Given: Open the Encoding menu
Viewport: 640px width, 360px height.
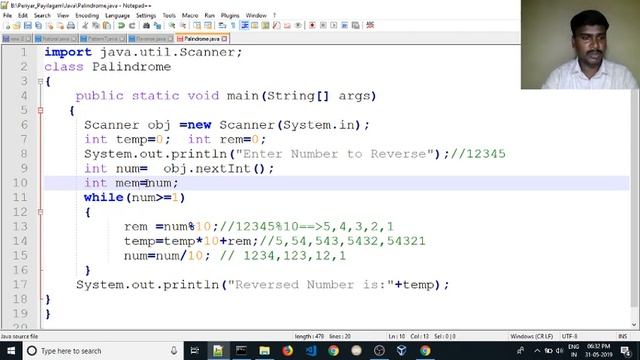Looking at the screenshot, I should click(x=87, y=15).
